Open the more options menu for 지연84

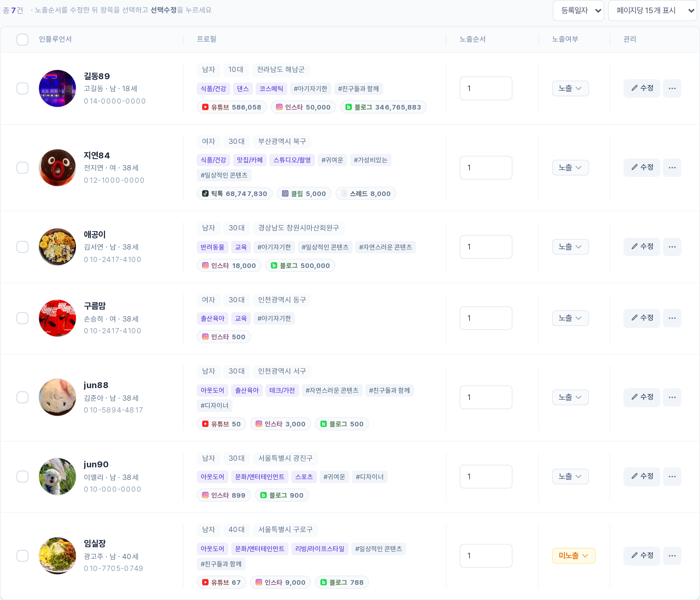[x=672, y=168]
